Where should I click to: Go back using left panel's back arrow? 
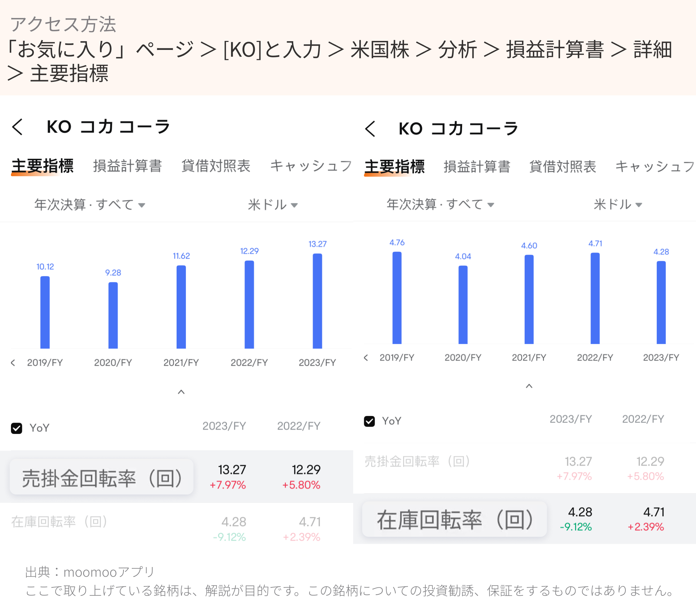pos(17,127)
